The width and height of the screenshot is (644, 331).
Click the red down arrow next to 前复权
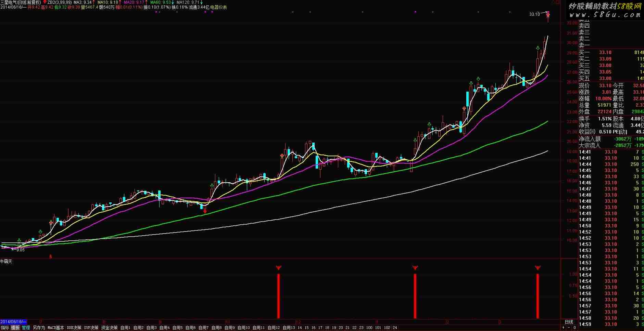tap(45, 2)
